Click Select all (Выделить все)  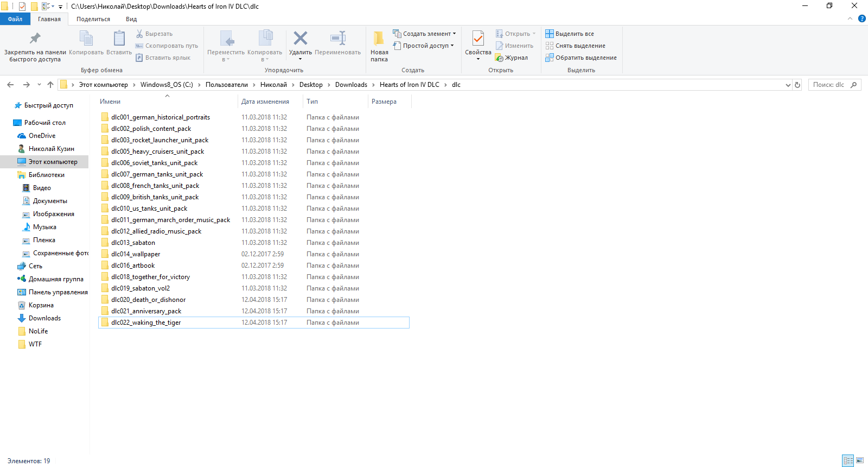[570, 34]
